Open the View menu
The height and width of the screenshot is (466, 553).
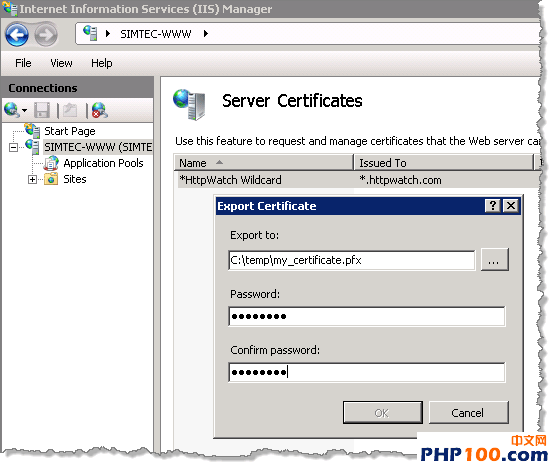(61, 63)
